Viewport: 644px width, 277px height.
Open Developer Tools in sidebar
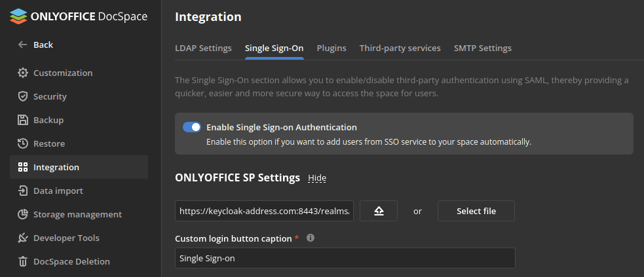(x=79, y=238)
